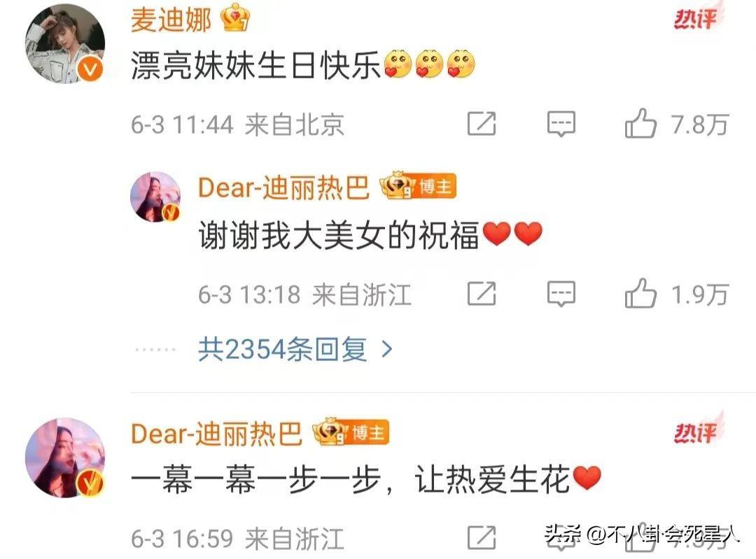Visit Dear-迪丽热巴 username in the reply
The width and height of the screenshot is (756, 559).
284,187
